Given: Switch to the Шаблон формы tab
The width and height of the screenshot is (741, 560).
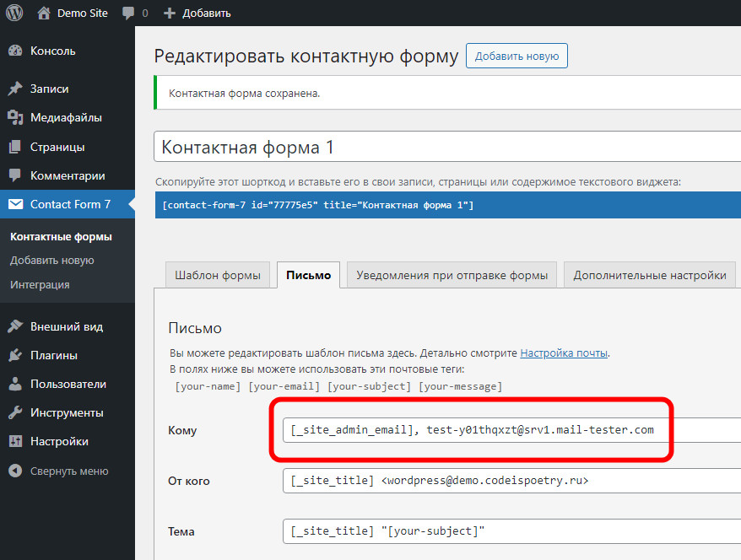Looking at the screenshot, I should (218, 275).
